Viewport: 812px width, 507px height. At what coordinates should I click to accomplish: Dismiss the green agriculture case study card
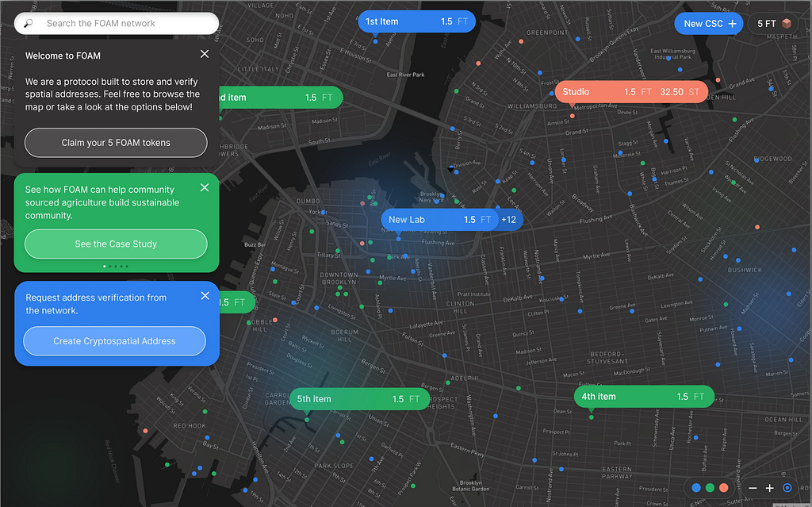click(205, 188)
